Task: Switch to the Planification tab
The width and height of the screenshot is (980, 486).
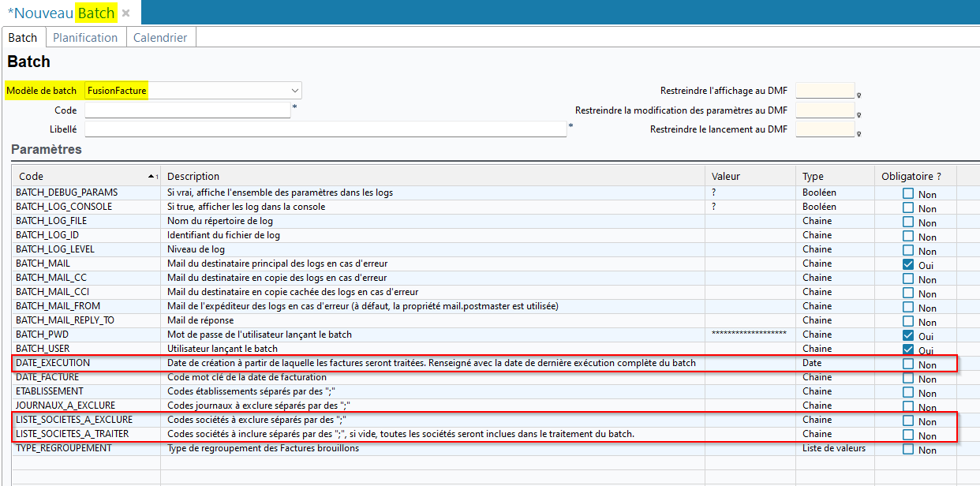Action: [85, 38]
